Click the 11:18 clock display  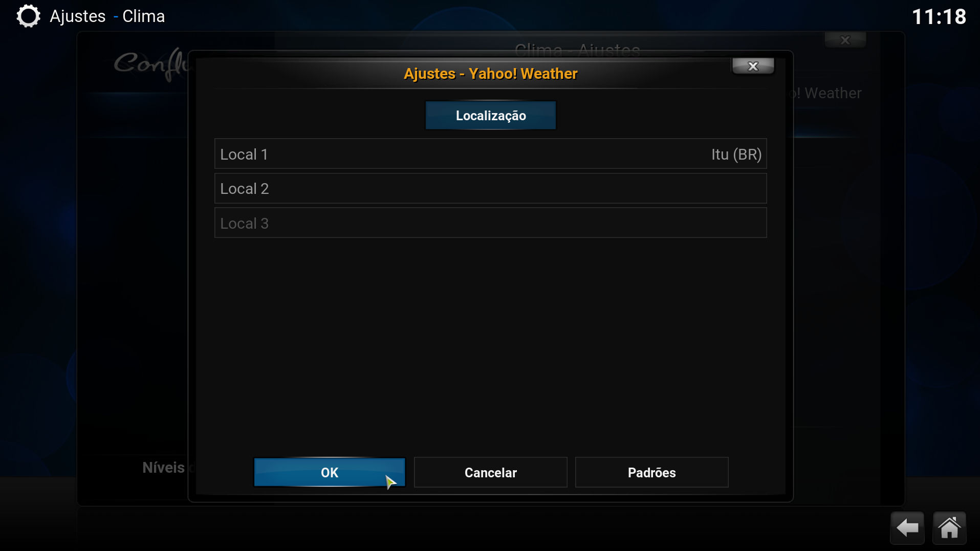pos(939,17)
